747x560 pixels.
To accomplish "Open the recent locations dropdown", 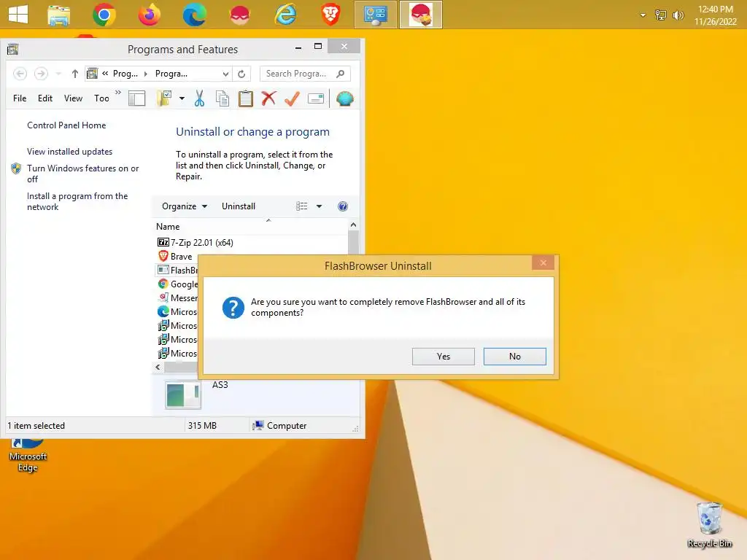I will click(x=58, y=74).
